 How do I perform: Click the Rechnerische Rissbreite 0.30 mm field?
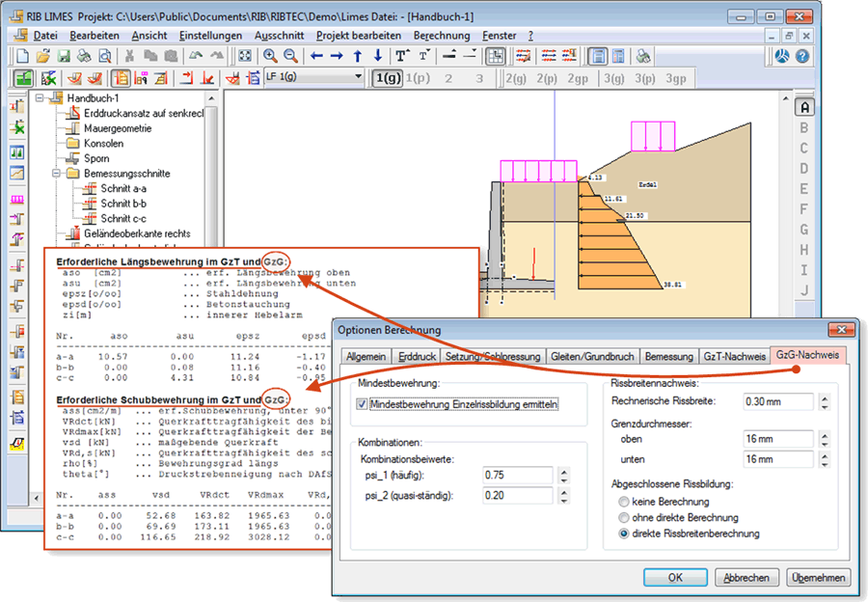777,401
